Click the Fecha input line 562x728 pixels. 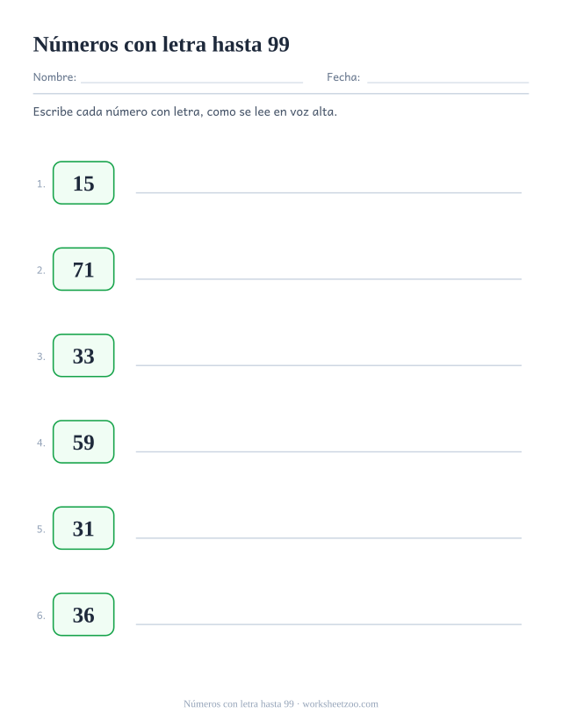448,83
